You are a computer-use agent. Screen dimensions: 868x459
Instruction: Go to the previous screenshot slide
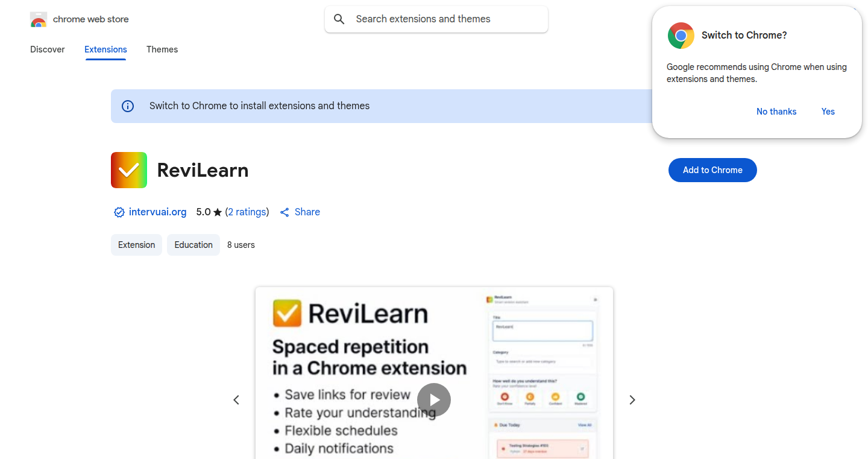[x=236, y=400]
